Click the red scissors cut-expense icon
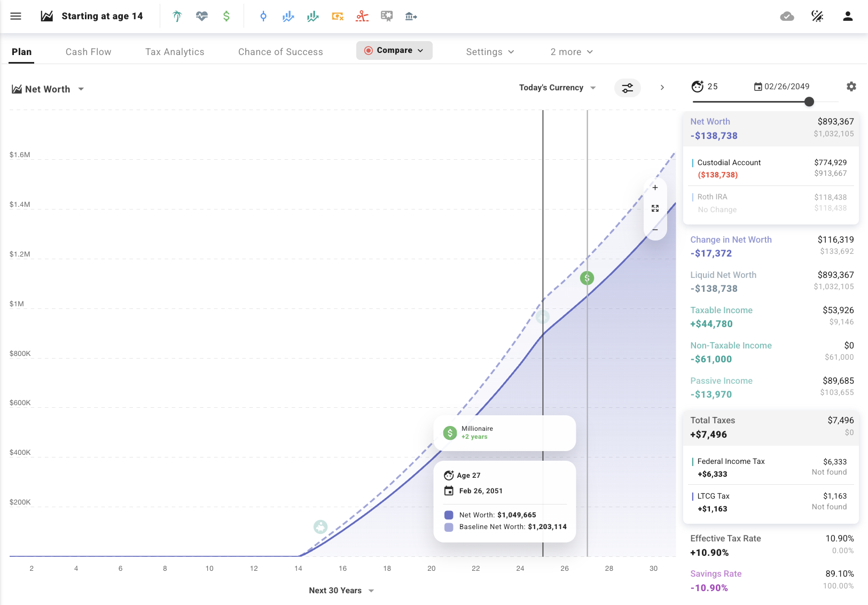 point(362,16)
